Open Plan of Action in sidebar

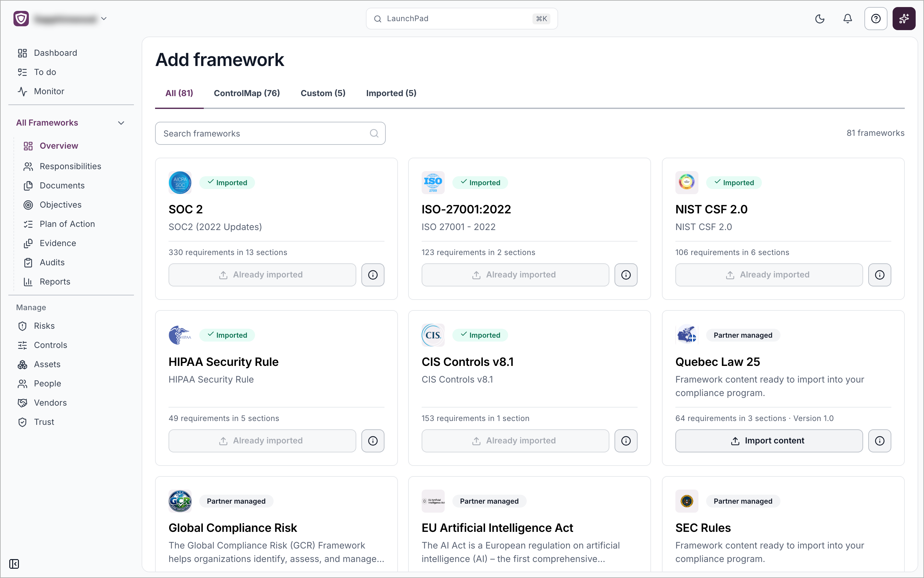click(59, 224)
